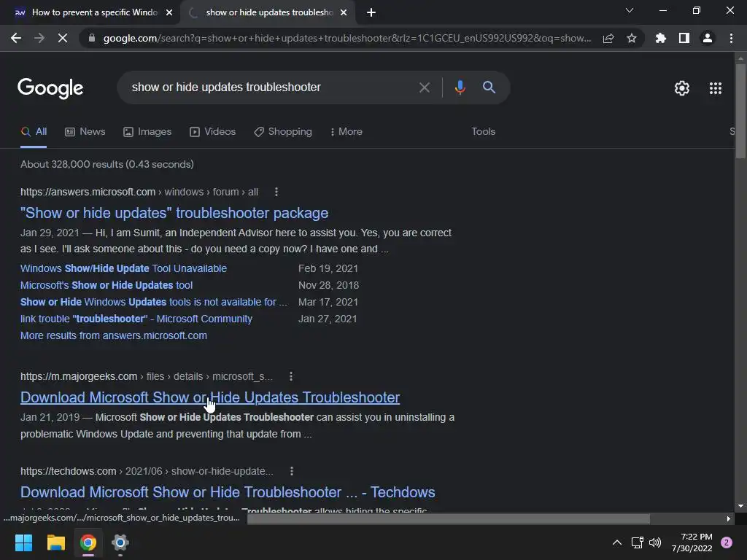Open search Tools options

483,132
